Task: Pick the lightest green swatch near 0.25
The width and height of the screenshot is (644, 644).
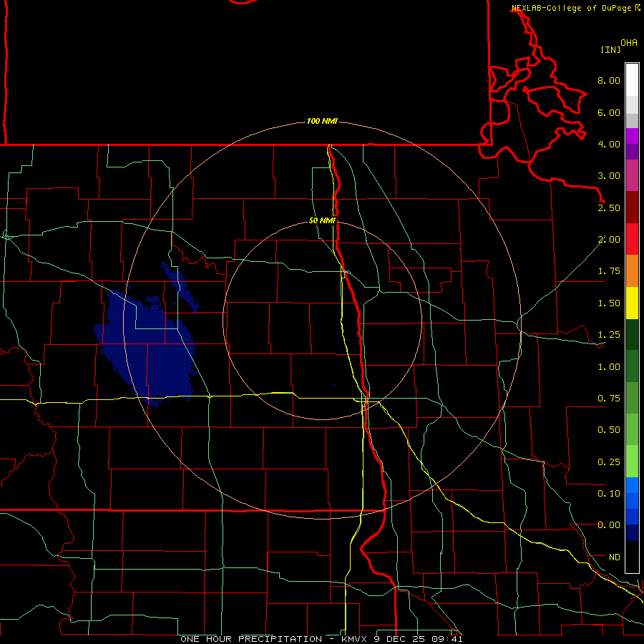Action: pos(632,462)
